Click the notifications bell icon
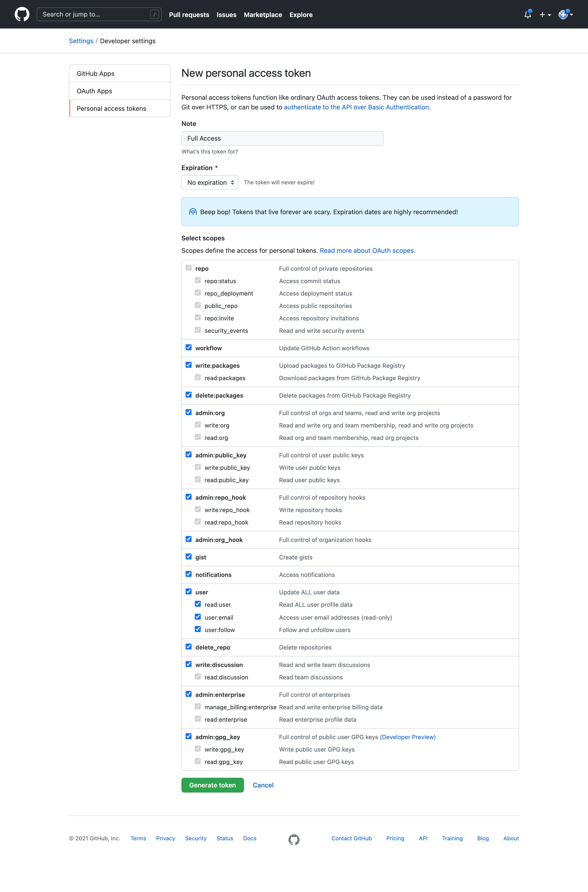The image size is (588, 892). point(527,14)
